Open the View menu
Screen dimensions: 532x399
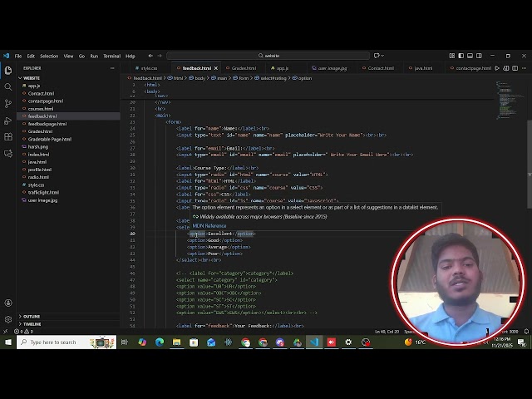(x=68, y=56)
